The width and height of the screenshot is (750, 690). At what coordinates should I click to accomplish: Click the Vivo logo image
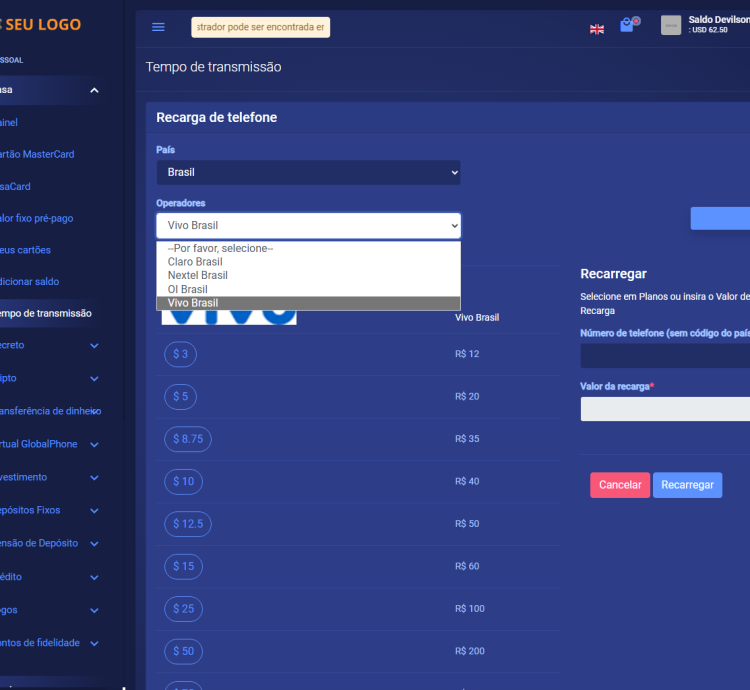coord(229,317)
